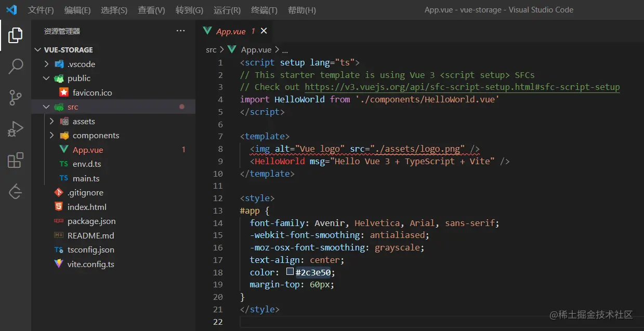The image size is (644, 331).
Task: Click the #2c3e50 color swatch
Action: pyautogui.click(x=290, y=272)
